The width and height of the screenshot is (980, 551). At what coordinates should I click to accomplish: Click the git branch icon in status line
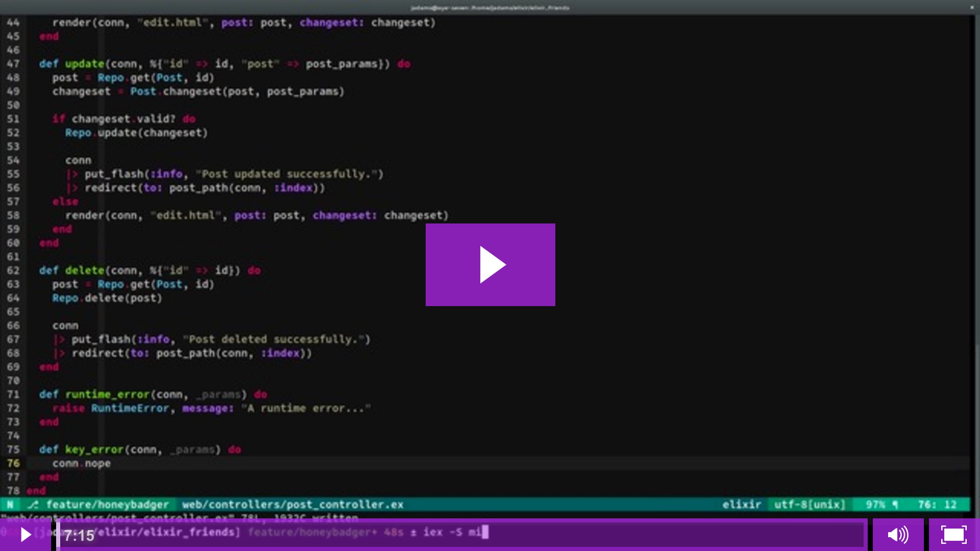click(x=33, y=505)
